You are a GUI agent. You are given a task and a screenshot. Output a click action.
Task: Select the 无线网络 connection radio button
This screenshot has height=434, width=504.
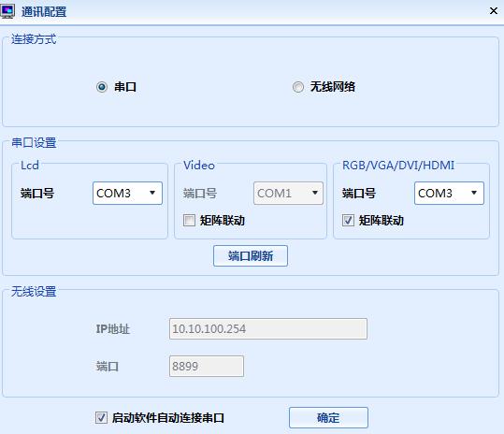pyautogui.click(x=298, y=87)
